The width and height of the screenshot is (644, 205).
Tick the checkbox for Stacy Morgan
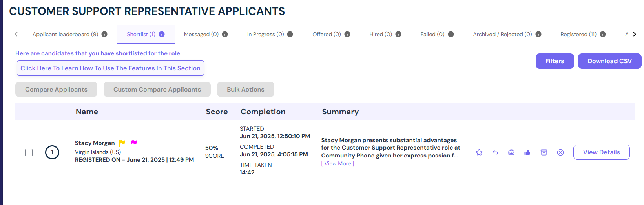29,152
